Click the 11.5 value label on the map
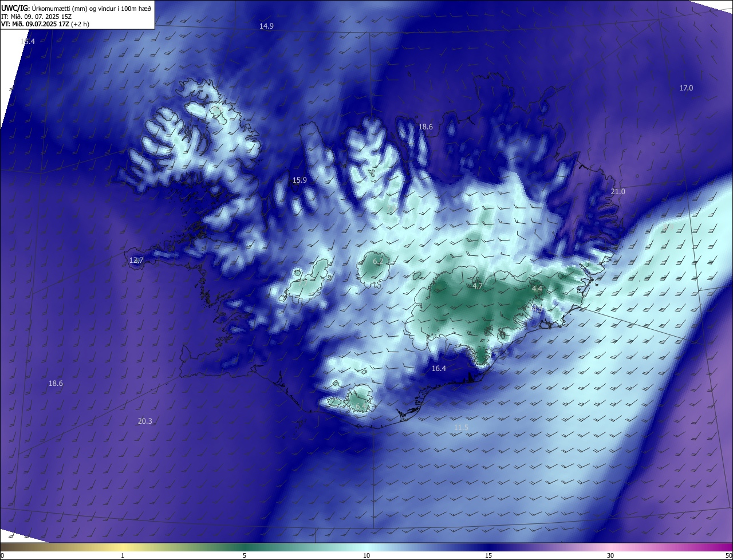The height and width of the screenshot is (560, 733). [x=461, y=428]
